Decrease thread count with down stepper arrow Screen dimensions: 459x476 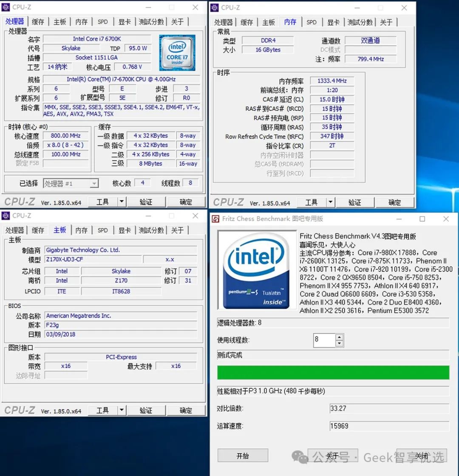[340, 344]
